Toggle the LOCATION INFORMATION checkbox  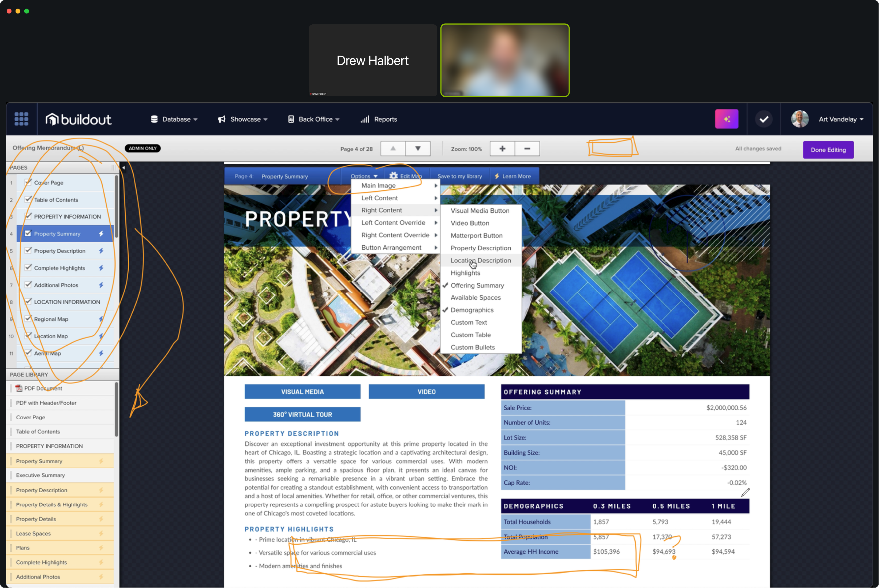pyautogui.click(x=28, y=301)
